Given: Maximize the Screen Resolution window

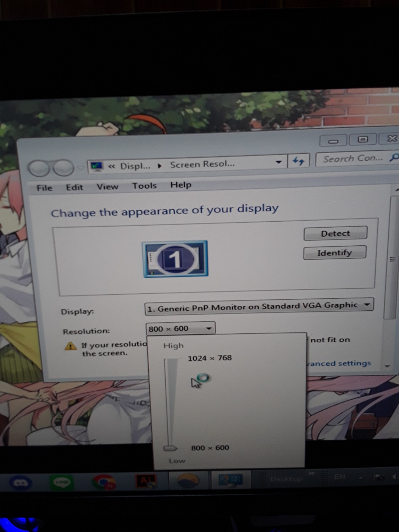Looking at the screenshot, I should 362,139.
